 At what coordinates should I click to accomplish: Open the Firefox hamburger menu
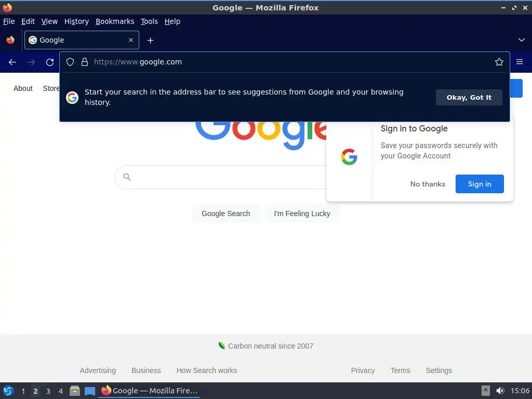click(x=519, y=62)
